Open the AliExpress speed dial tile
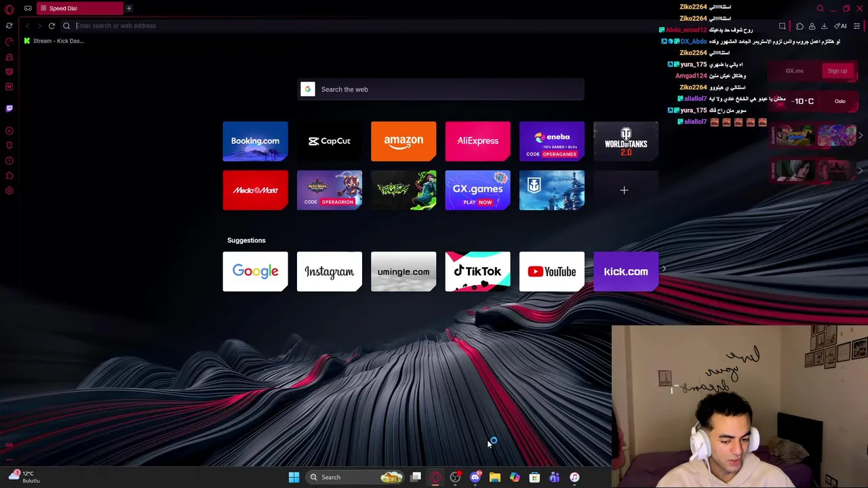868x488 pixels. point(477,141)
